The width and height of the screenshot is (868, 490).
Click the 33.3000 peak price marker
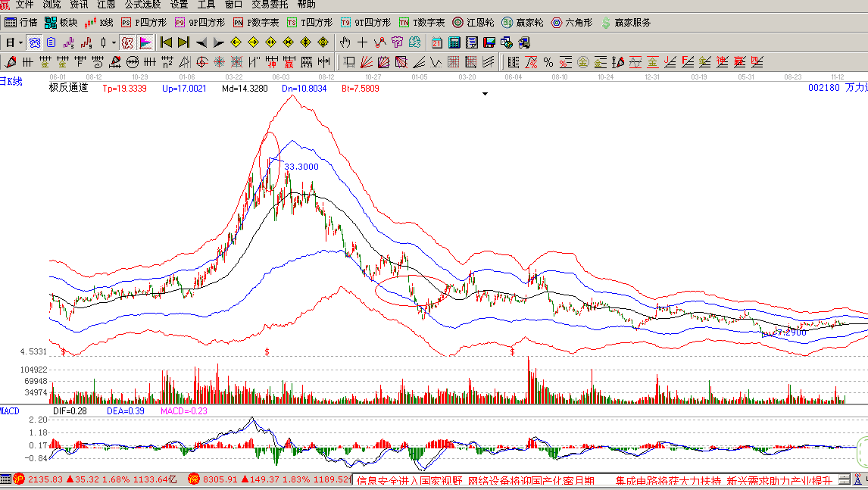(x=301, y=167)
